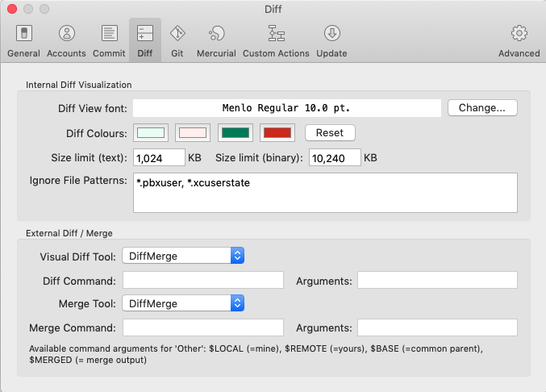Close the Diff preferences window
Image resolution: width=546 pixels, height=392 pixels.
click(x=12, y=9)
